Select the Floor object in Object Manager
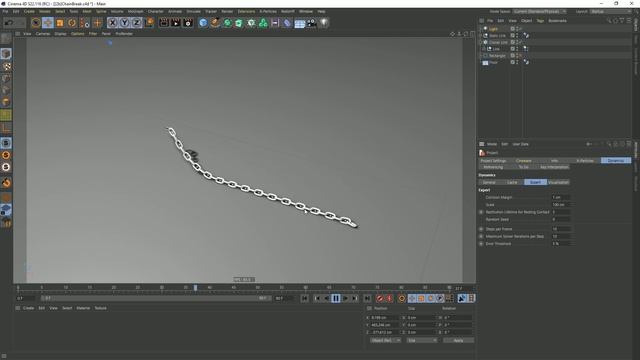The width and height of the screenshot is (640, 360). pos(493,62)
